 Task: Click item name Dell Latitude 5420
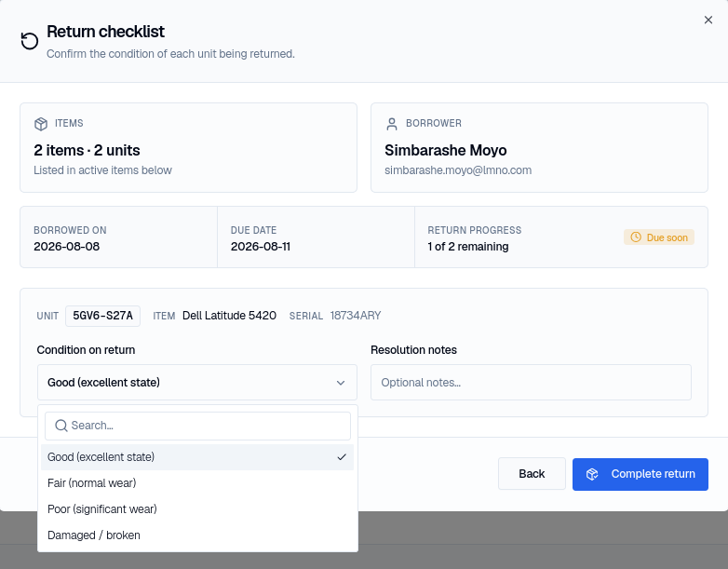229,316
